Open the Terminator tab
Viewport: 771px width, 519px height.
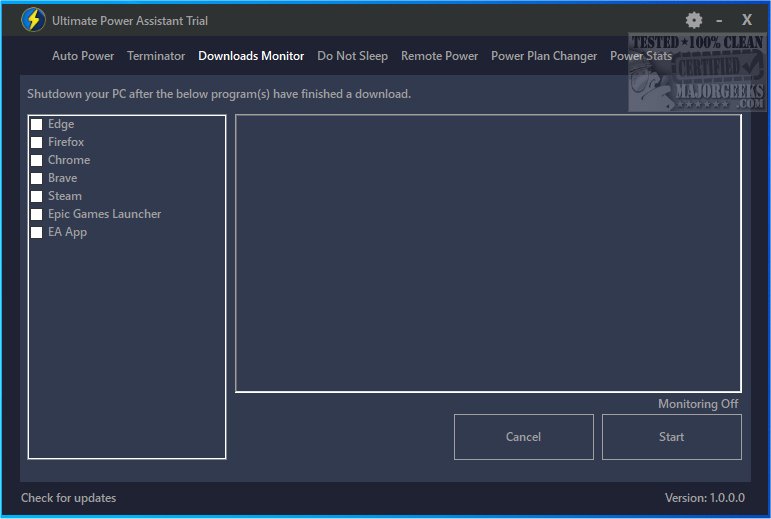click(x=156, y=56)
